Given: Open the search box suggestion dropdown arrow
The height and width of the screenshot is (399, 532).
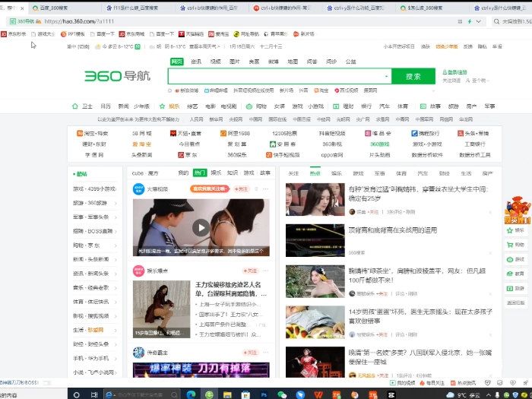Looking at the screenshot, I should (386, 76).
